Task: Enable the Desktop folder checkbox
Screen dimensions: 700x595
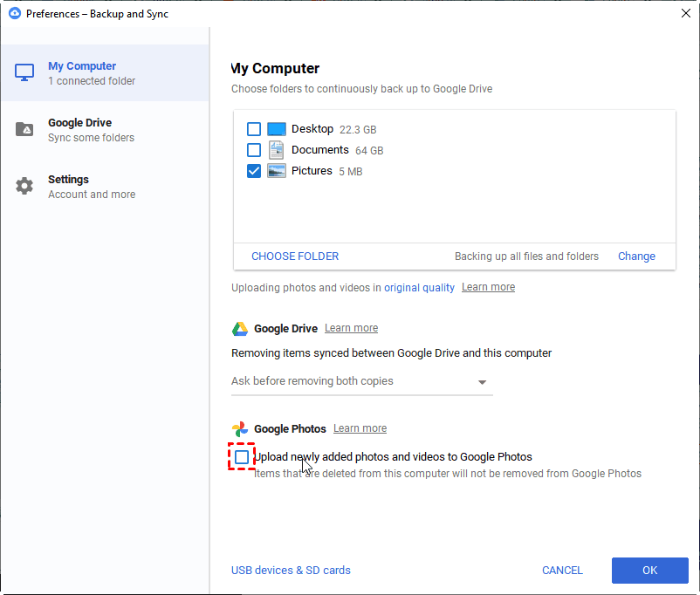Action: click(254, 129)
